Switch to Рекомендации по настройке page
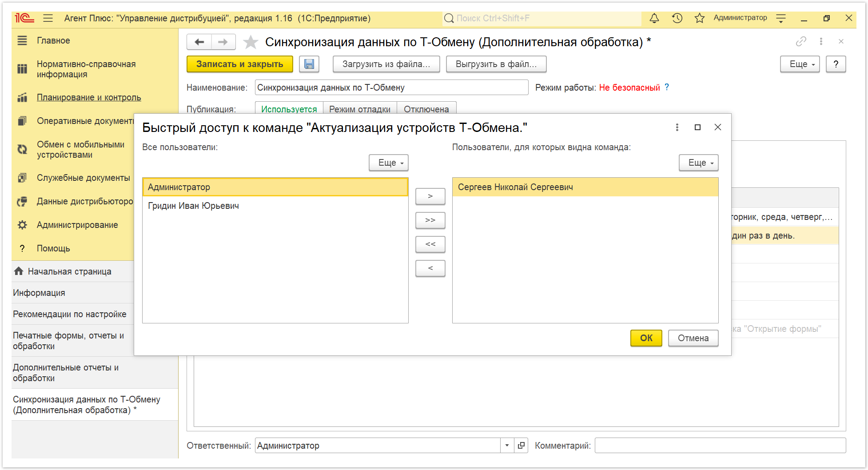The image size is (868, 470). pyautogui.click(x=73, y=314)
